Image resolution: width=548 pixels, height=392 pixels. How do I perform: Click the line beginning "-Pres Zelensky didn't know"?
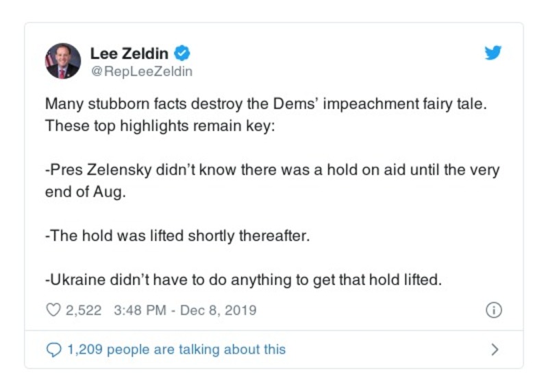[272, 171]
